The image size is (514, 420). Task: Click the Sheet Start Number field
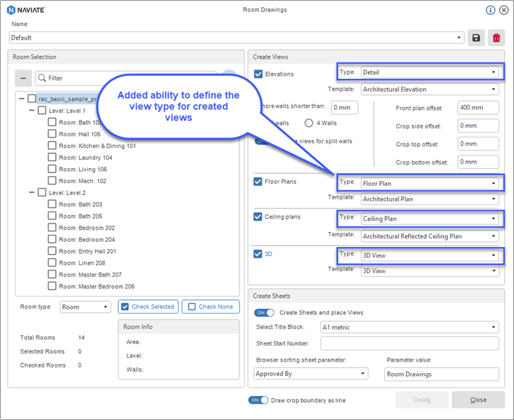pos(410,343)
